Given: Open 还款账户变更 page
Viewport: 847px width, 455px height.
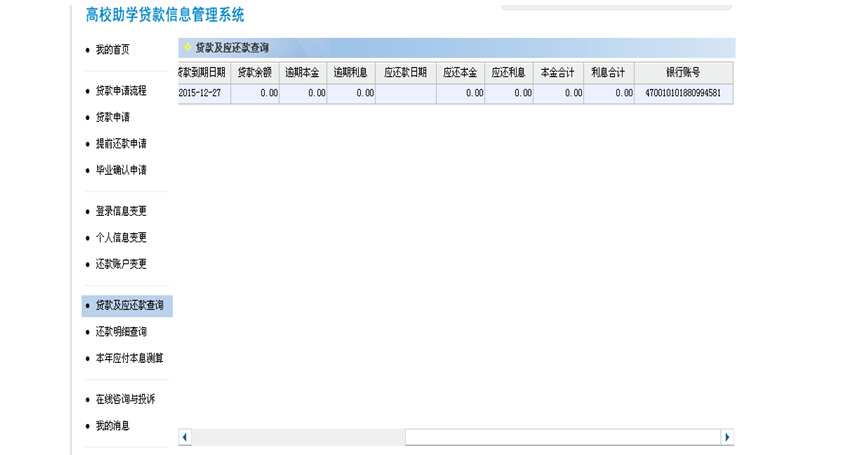Looking at the screenshot, I should tap(121, 264).
